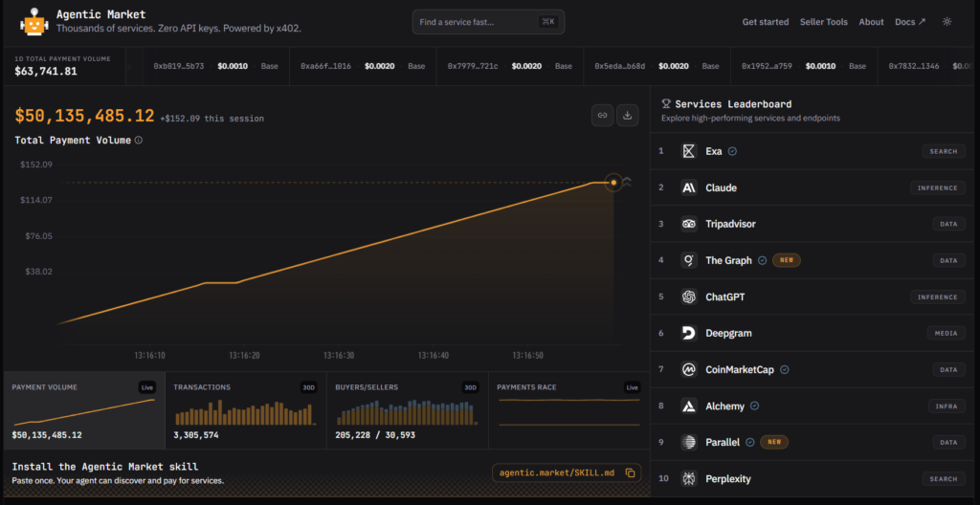Click the info icon beside Total Payment Volume
980x505 pixels.
pyautogui.click(x=139, y=140)
